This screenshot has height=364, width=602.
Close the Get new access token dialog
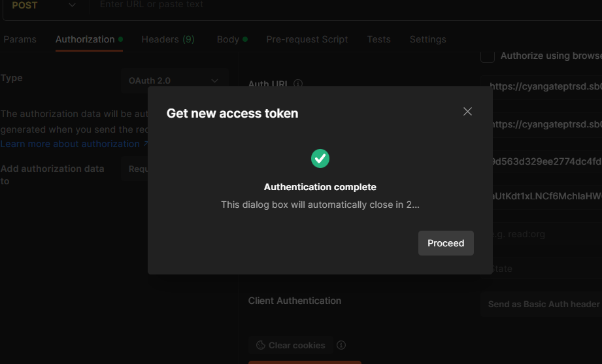pos(467,112)
